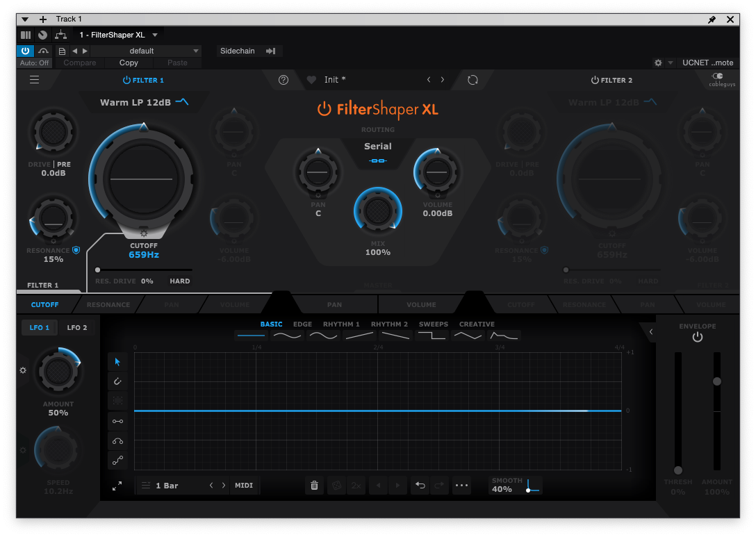Increase LFO length with right arrow
The width and height of the screenshot is (756, 537).
tap(224, 486)
